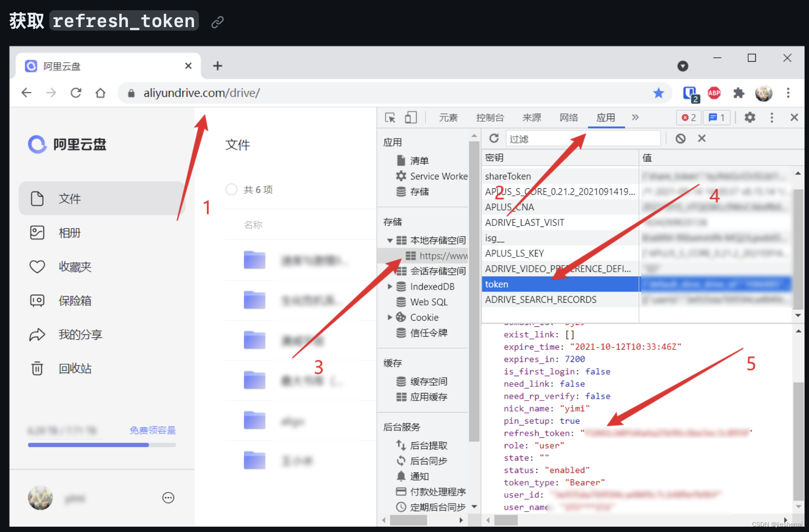Viewport: 809px width, 532px height.
Task: Select the shareToken key row
Action: pyautogui.click(x=560, y=176)
